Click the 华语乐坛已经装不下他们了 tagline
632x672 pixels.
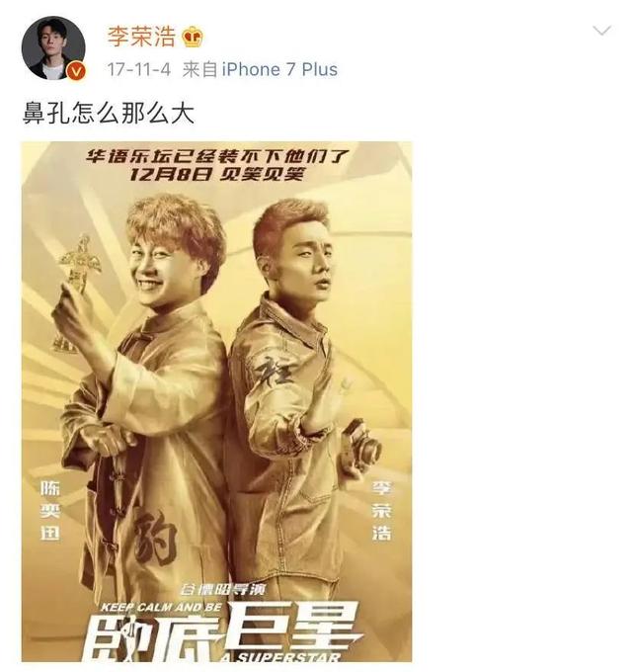pos(217,156)
